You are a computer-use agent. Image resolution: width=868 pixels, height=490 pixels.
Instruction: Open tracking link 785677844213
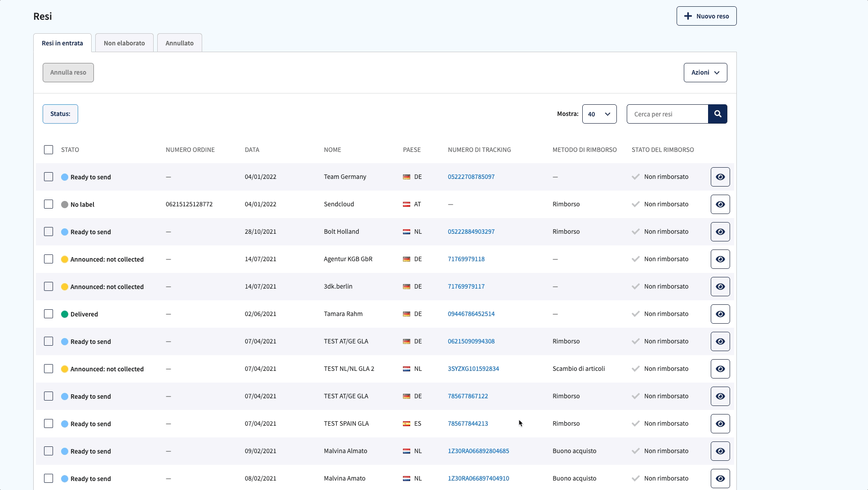pos(468,423)
